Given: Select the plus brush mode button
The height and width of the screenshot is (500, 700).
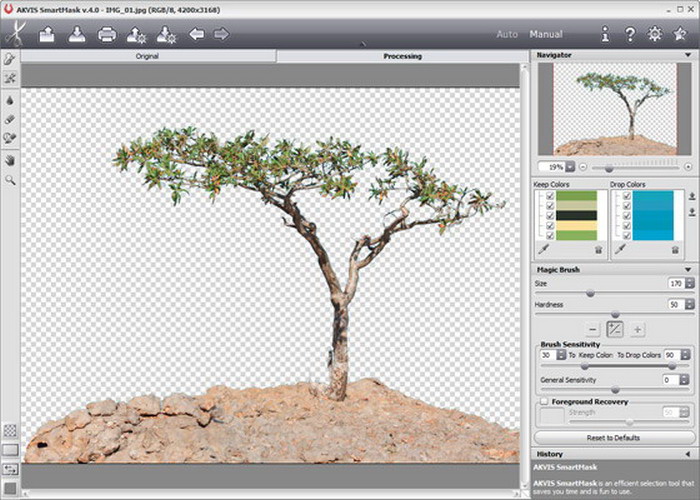Looking at the screenshot, I should 637,330.
